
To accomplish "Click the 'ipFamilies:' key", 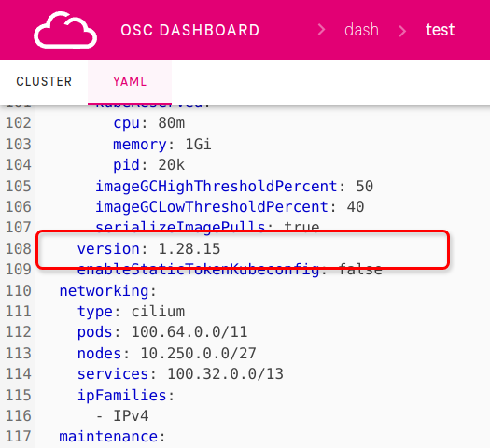I will [126, 395].
